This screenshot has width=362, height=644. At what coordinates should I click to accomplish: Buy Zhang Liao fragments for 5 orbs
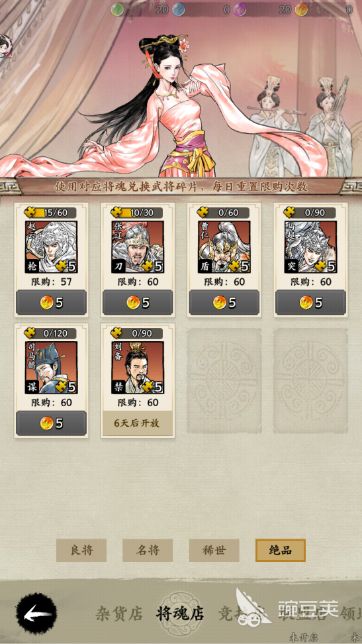[138, 303]
